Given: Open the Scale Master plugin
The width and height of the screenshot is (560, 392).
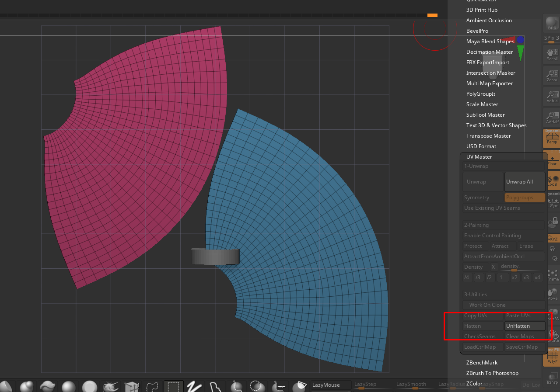Looking at the screenshot, I should pyautogui.click(x=482, y=104).
